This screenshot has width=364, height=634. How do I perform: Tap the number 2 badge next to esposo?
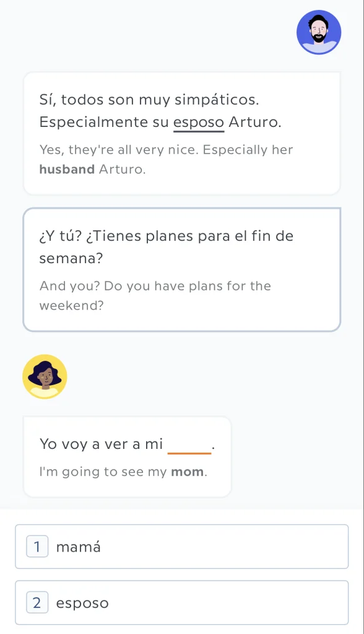tap(37, 602)
